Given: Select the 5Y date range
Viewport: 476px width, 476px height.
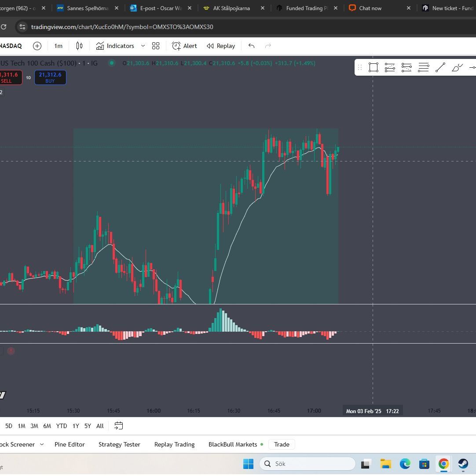Looking at the screenshot, I should click(x=88, y=426).
